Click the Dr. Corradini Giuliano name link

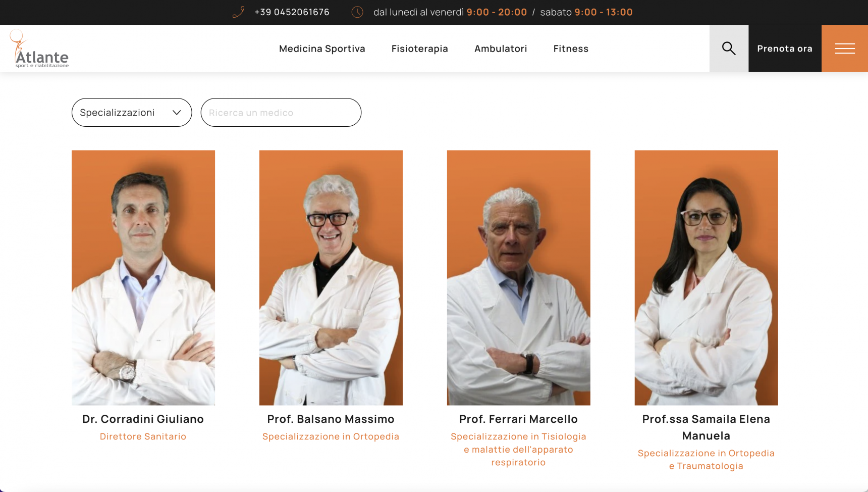[x=143, y=419]
